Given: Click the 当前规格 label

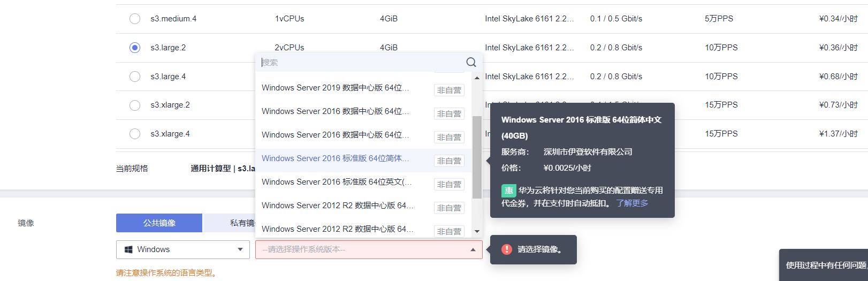Looking at the screenshot, I should click(132, 169).
